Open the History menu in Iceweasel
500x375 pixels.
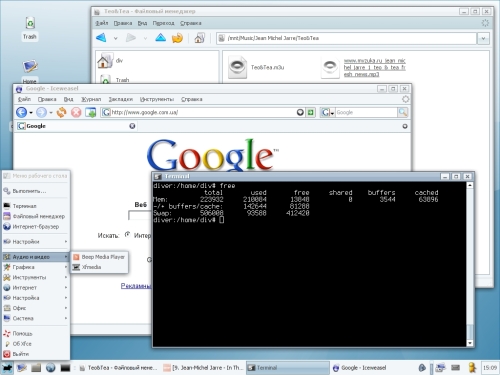91,99
